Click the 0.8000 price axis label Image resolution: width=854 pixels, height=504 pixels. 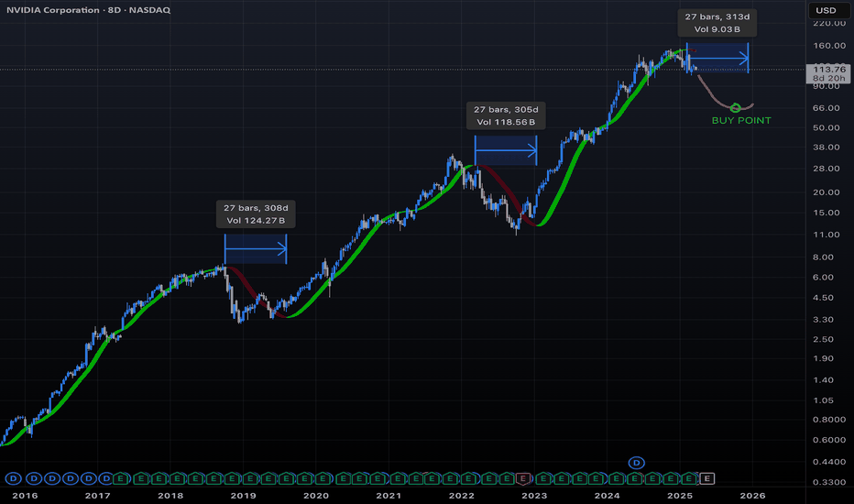pos(829,420)
